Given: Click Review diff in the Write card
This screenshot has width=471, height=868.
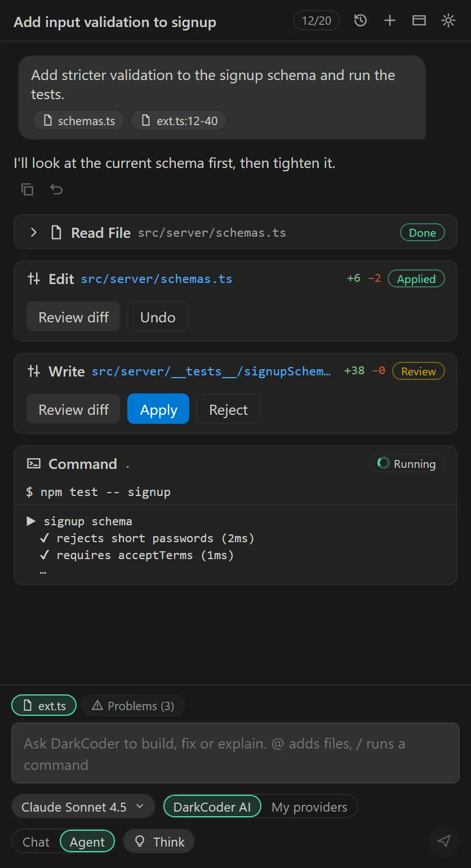Looking at the screenshot, I should pyautogui.click(x=73, y=410).
